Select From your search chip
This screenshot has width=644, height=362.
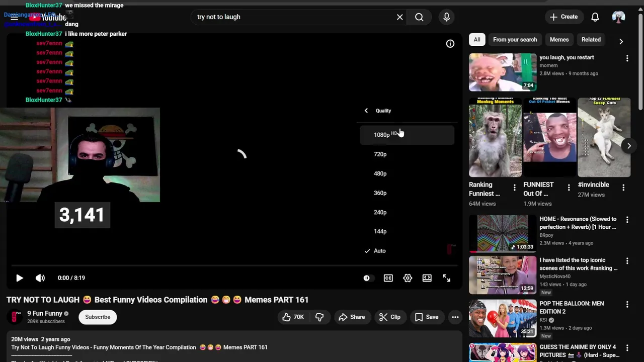515,40
